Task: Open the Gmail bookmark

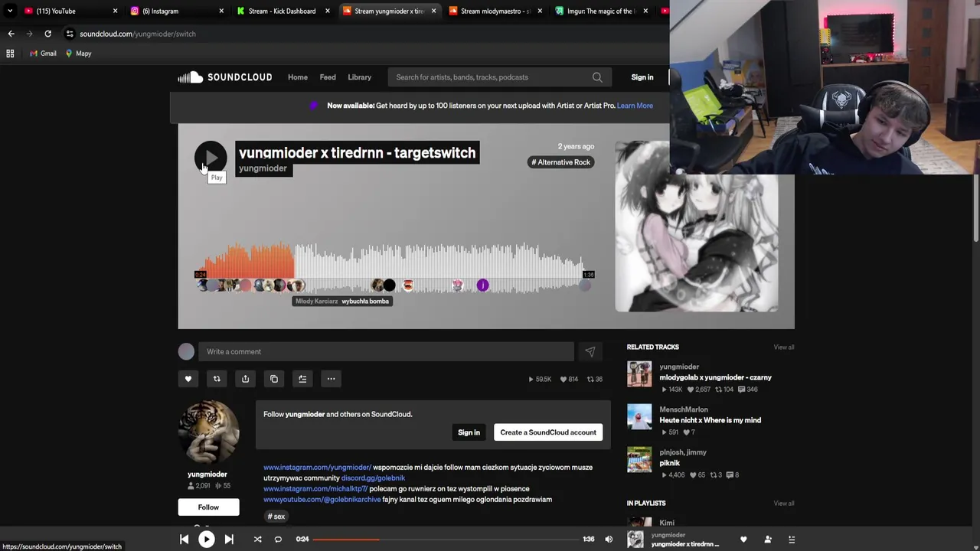Action: point(43,54)
